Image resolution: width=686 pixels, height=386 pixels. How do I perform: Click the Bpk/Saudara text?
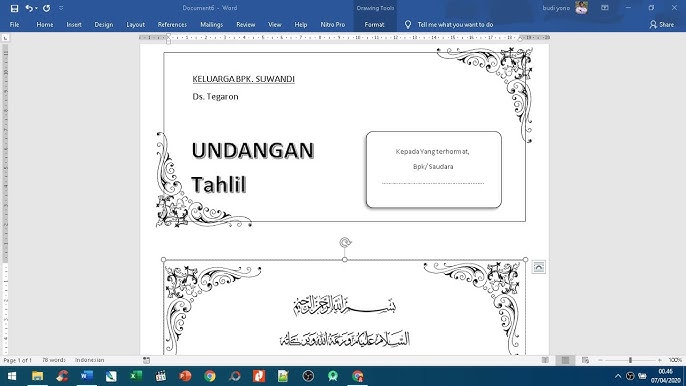coord(433,166)
